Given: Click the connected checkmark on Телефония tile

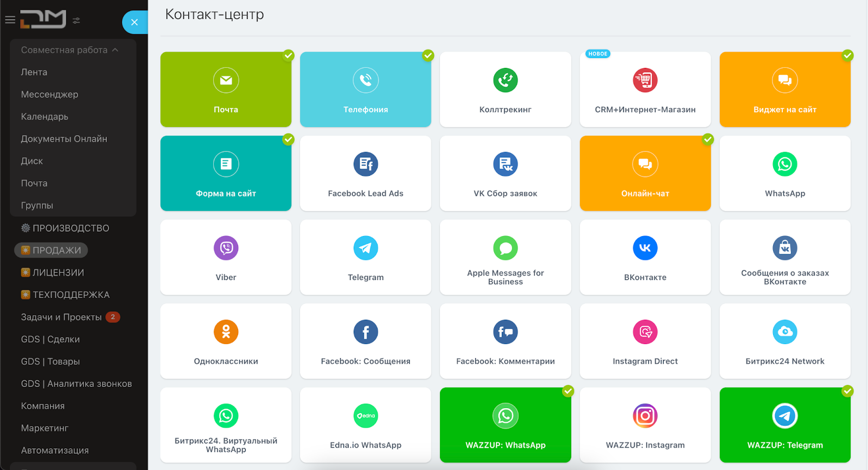Looking at the screenshot, I should click(x=428, y=55).
